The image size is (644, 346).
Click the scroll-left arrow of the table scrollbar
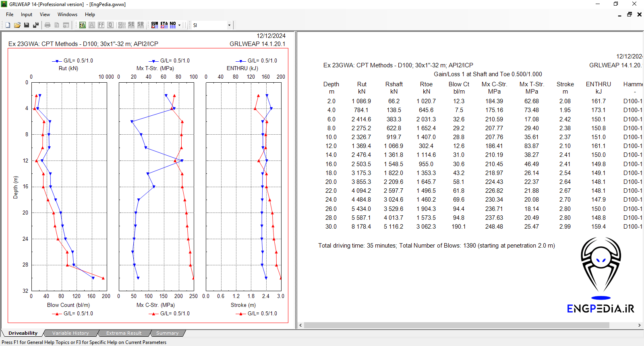tap(300, 325)
